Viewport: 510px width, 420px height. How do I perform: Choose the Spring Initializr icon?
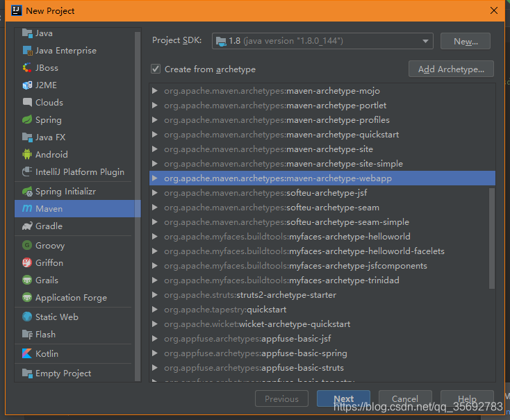click(x=27, y=192)
